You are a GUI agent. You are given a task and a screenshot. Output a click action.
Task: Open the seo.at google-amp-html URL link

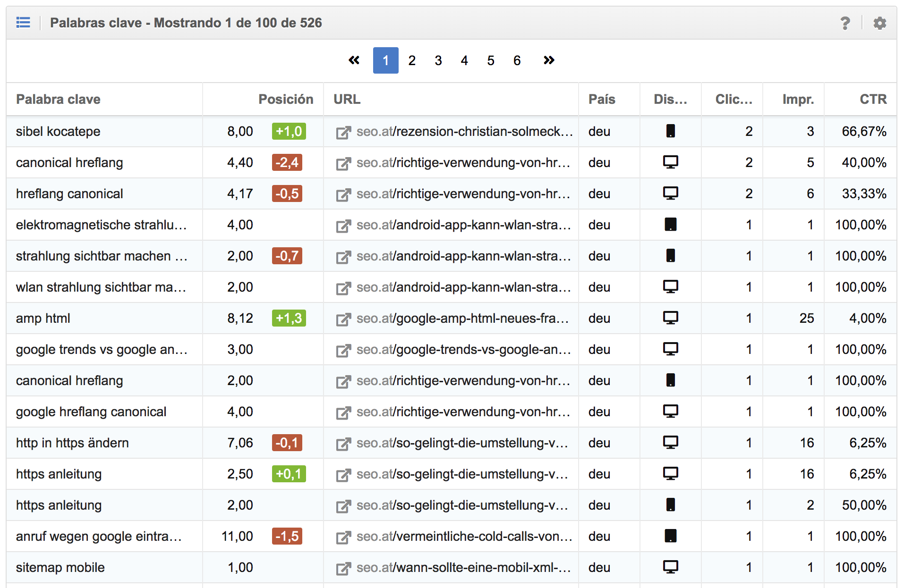[x=462, y=319]
